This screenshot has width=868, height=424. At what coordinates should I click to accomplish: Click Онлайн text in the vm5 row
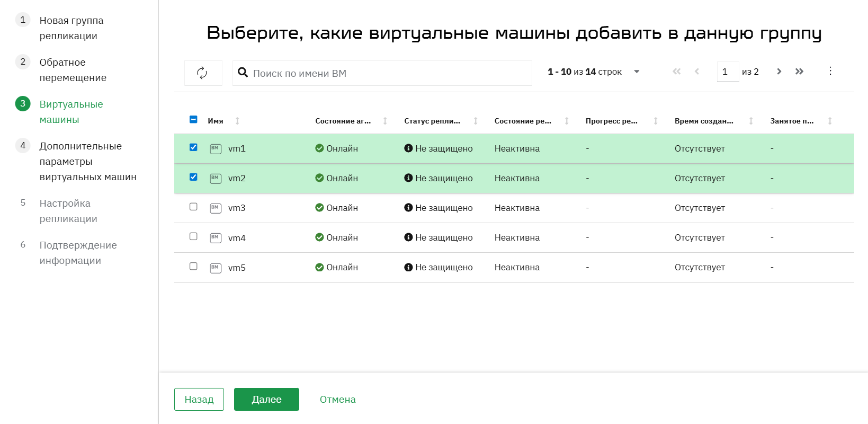342,267
